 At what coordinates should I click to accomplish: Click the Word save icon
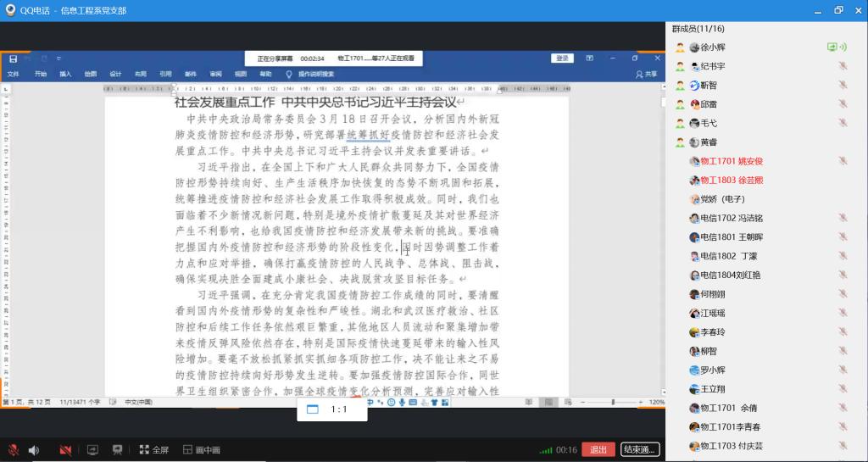pos(14,58)
